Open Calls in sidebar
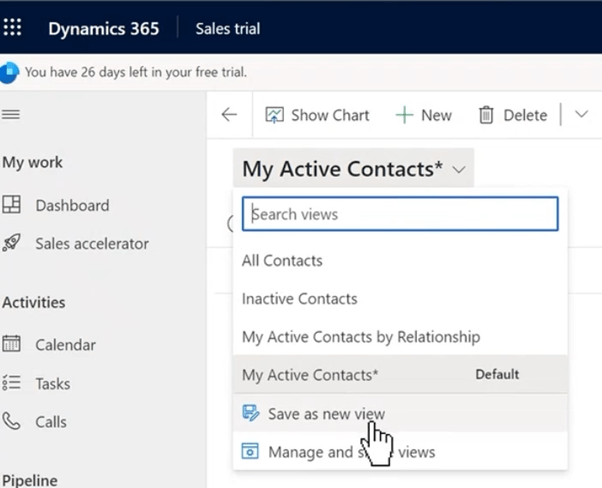602x488 pixels. [51, 422]
